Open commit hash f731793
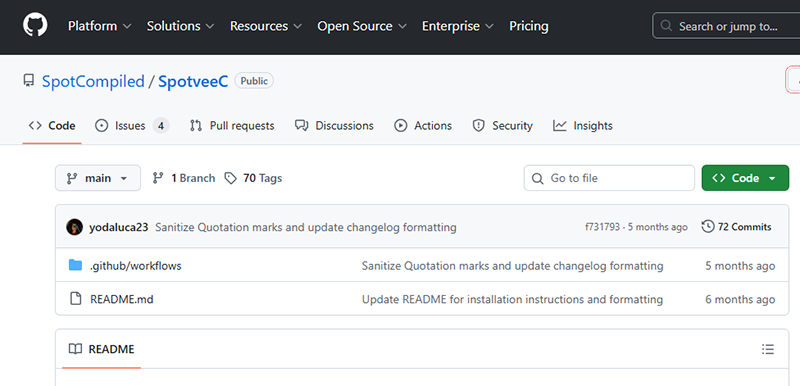 pyautogui.click(x=603, y=227)
